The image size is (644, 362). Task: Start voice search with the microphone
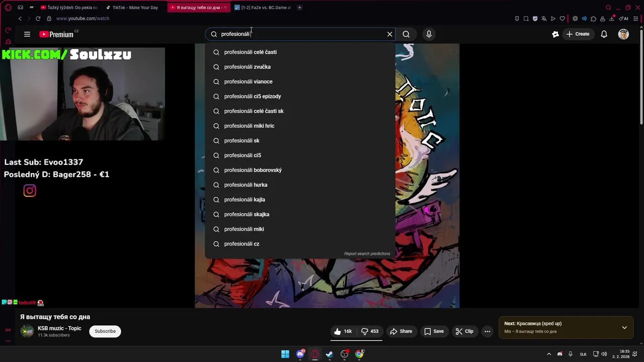point(429,34)
